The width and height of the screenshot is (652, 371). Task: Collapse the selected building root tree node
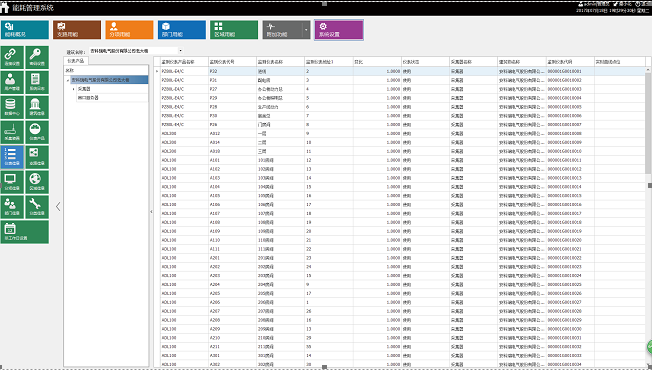coord(68,80)
